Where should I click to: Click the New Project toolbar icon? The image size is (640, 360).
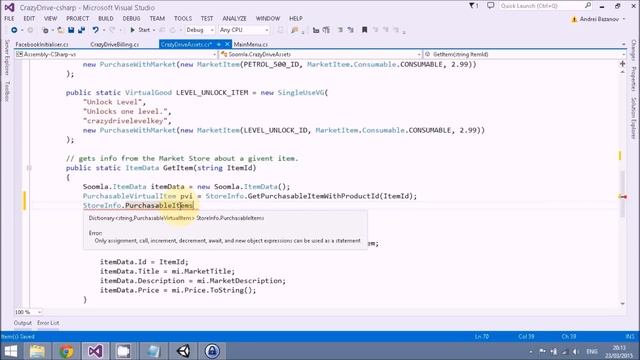pyautogui.click(x=45, y=30)
